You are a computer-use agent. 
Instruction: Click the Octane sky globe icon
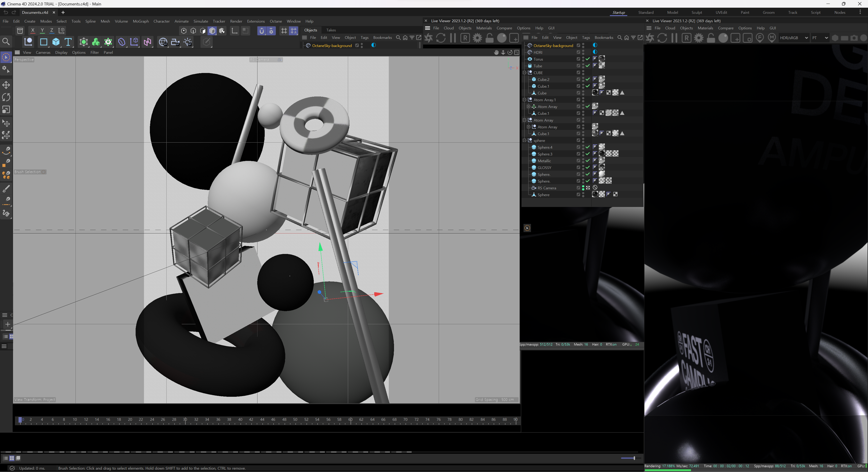click(x=163, y=42)
